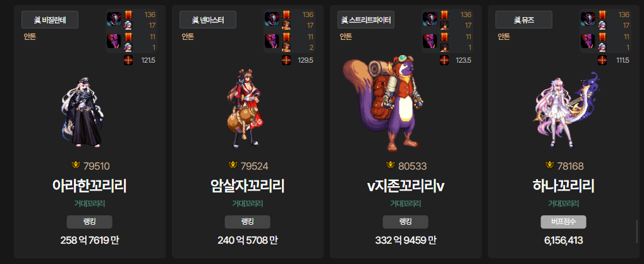Click the red banner icon beside 136 on v지존꼬리리v card
This screenshot has width=644, height=264.
point(444,15)
